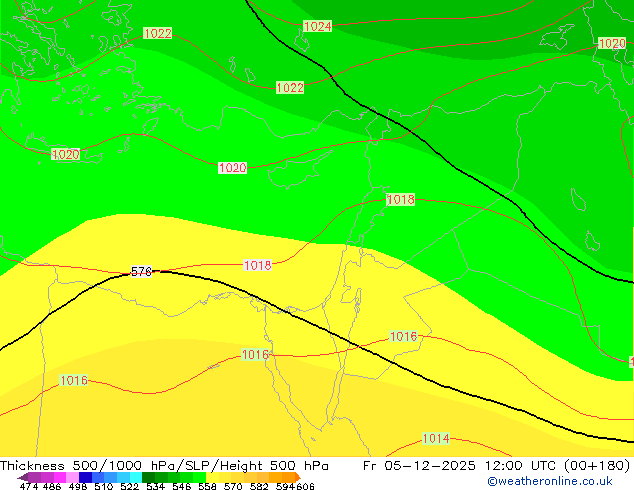Click the 546 legend value

[x=182, y=486]
